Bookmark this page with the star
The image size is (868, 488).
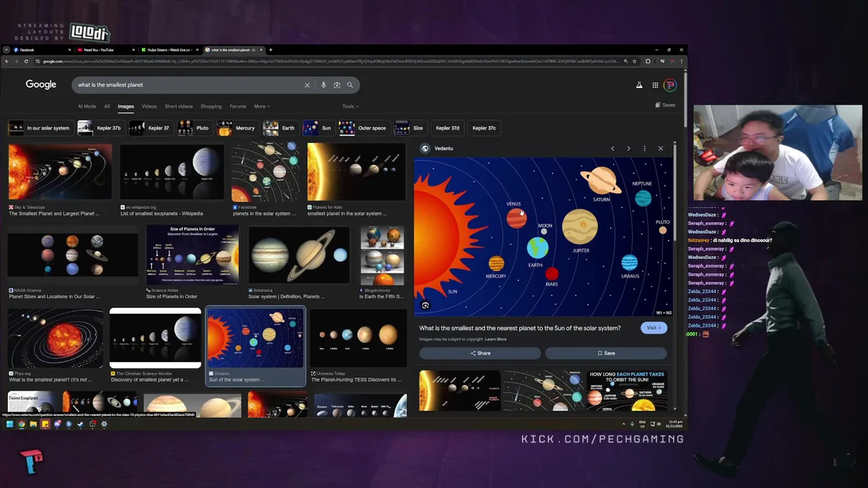pos(634,61)
